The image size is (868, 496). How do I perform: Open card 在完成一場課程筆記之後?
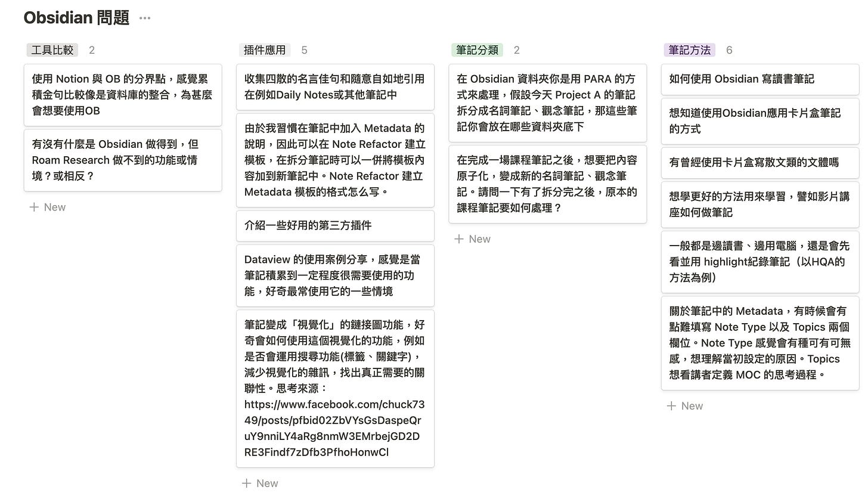pyautogui.click(x=547, y=184)
